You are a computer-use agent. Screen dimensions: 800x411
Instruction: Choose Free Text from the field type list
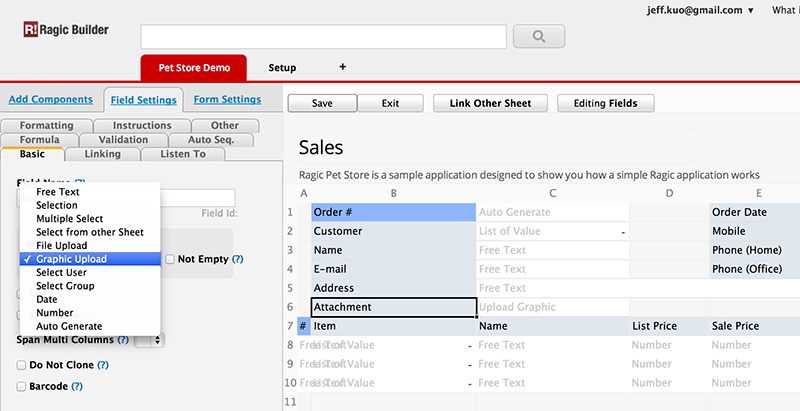(x=90, y=192)
